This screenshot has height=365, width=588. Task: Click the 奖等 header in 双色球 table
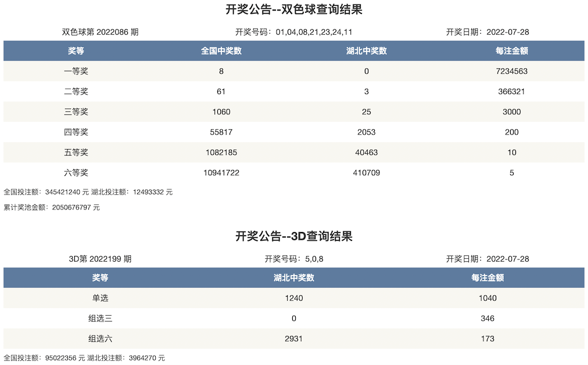pyautogui.click(x=76, y=51)
